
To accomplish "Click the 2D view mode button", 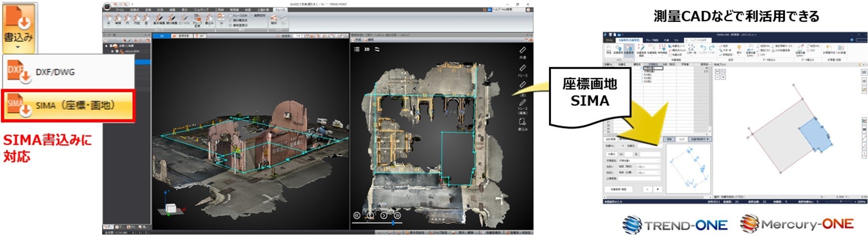I will (367, 49).
